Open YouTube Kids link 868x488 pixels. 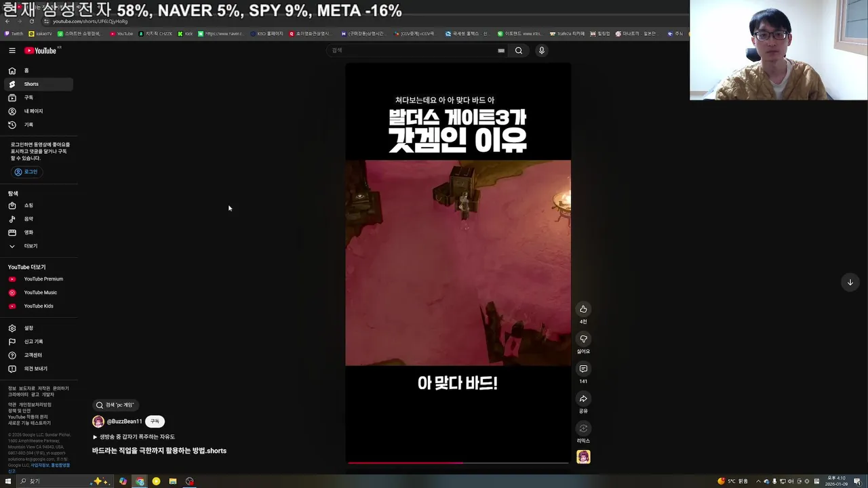39,306
